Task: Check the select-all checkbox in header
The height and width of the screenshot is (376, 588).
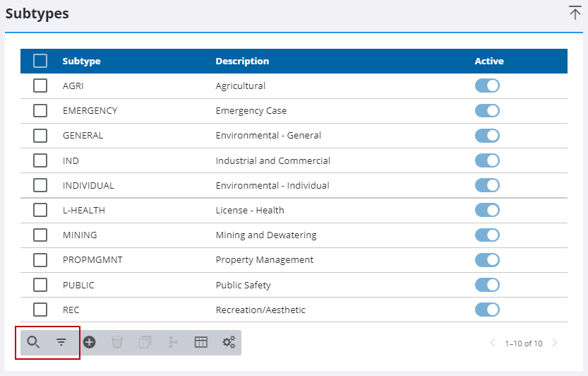Action: click(x=40, y=61)
